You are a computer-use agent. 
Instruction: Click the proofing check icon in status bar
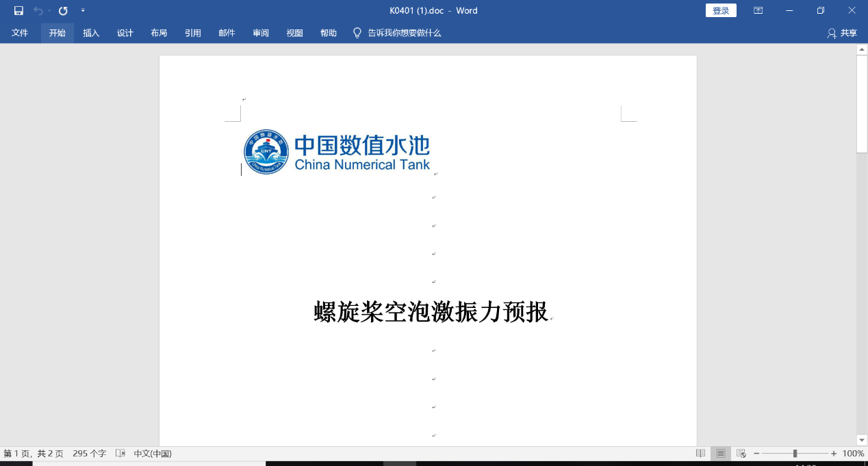click(x=120, y=454)
